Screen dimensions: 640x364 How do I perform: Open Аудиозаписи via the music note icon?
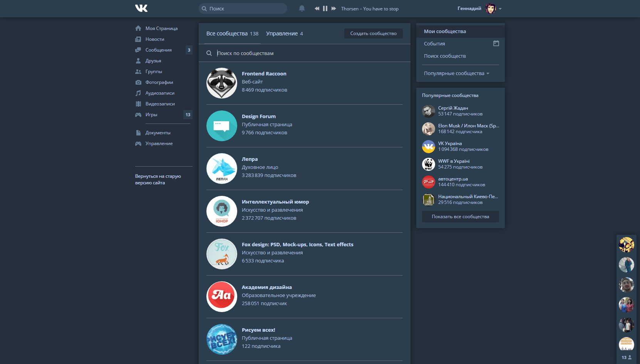138,93
